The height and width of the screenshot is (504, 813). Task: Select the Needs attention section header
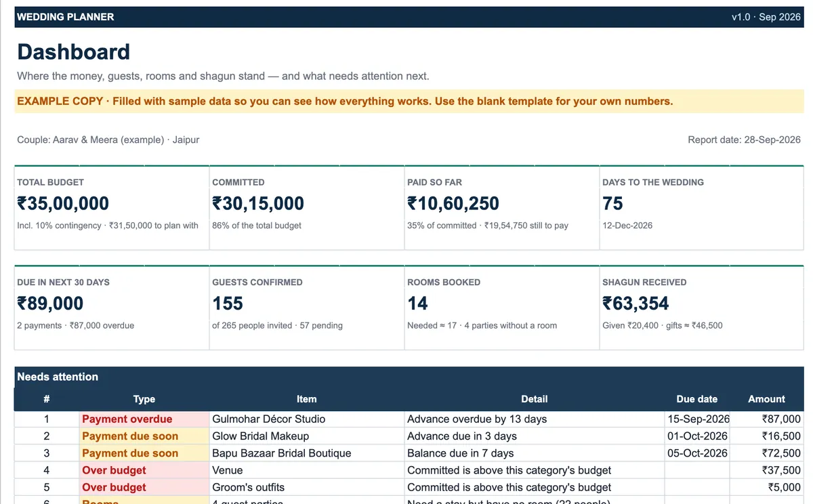point(409,377)
